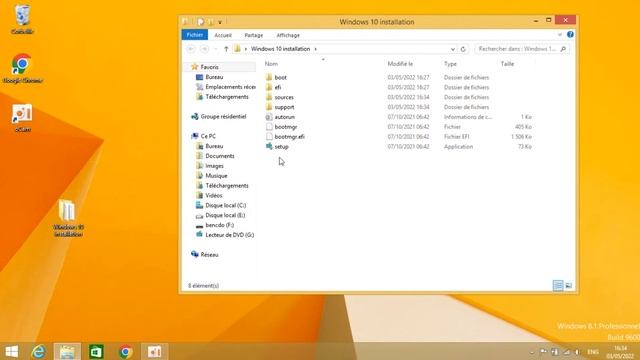This screenshot has width=640, height=360.
Task: Switch to details view layout
Action: pyautogui.click(x=558, y=285)
